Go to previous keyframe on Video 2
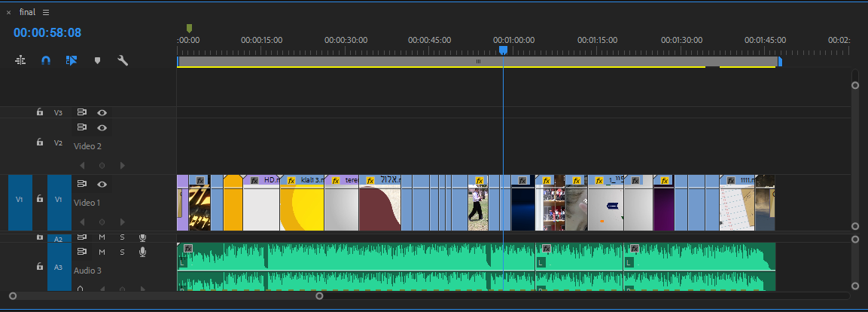The height and width of the screenshot is (312, 868). [x=83, y=165]
